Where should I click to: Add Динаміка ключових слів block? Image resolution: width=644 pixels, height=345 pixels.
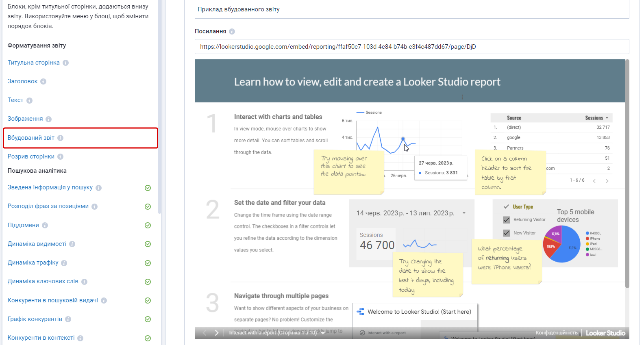click(43, 281)
